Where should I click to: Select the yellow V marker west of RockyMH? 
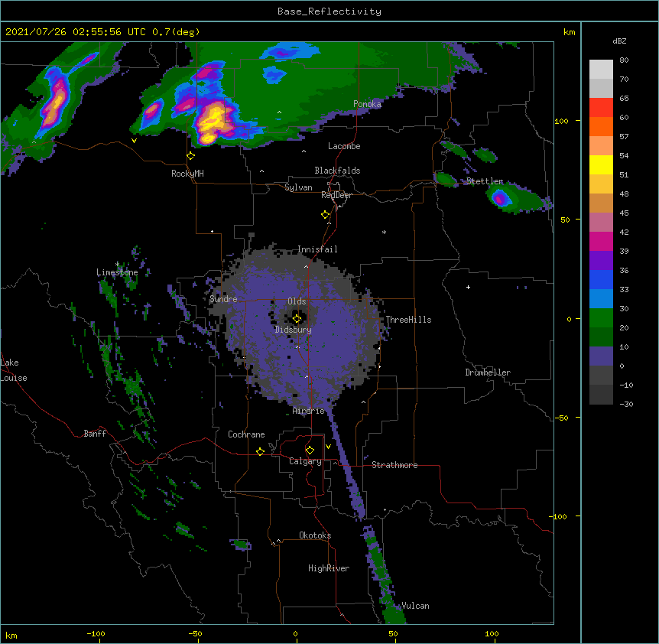pos(134,141)
